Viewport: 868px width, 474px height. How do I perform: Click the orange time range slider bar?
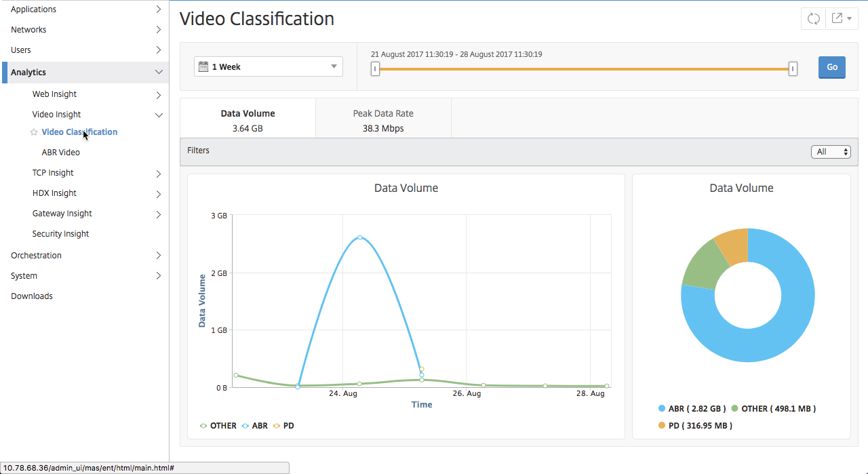[584, 68]
